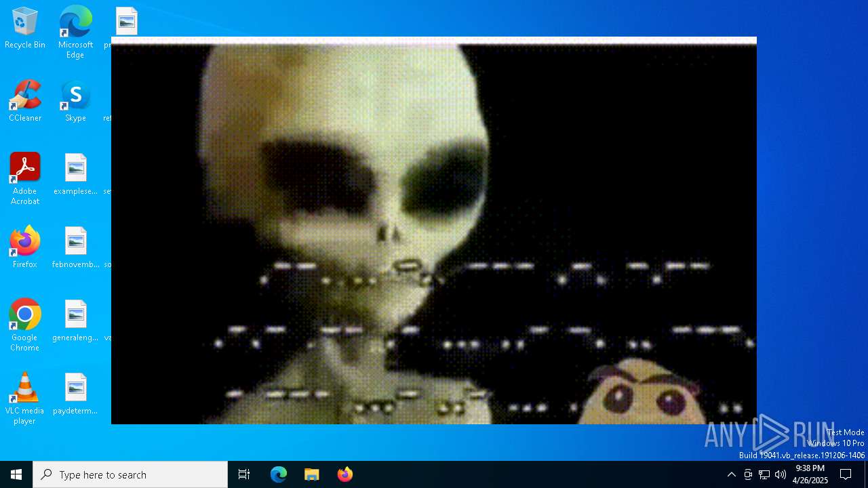Select the partially hidden image file at top

click(126, 22)
